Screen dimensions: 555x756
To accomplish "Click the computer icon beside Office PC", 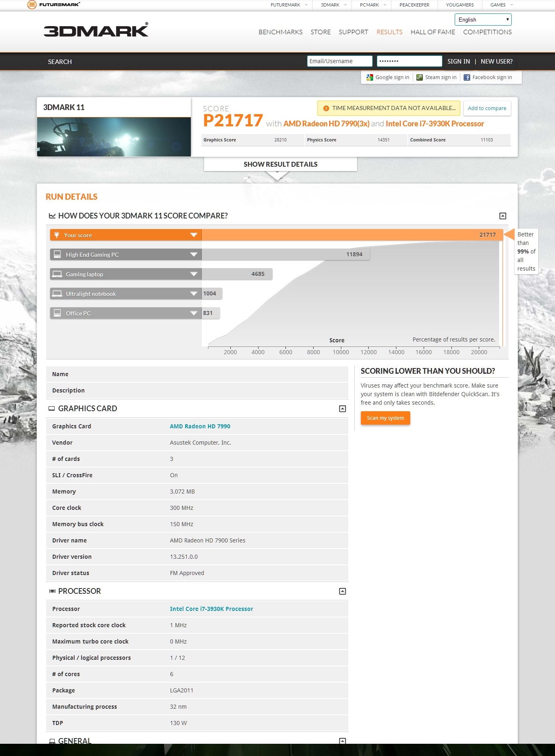I will click(57, 313).
